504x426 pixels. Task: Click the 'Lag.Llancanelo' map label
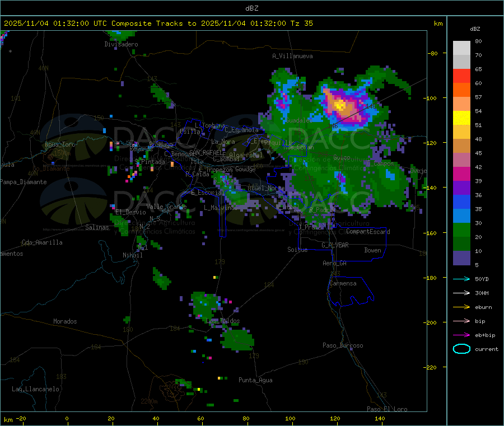tap(35, 389)
